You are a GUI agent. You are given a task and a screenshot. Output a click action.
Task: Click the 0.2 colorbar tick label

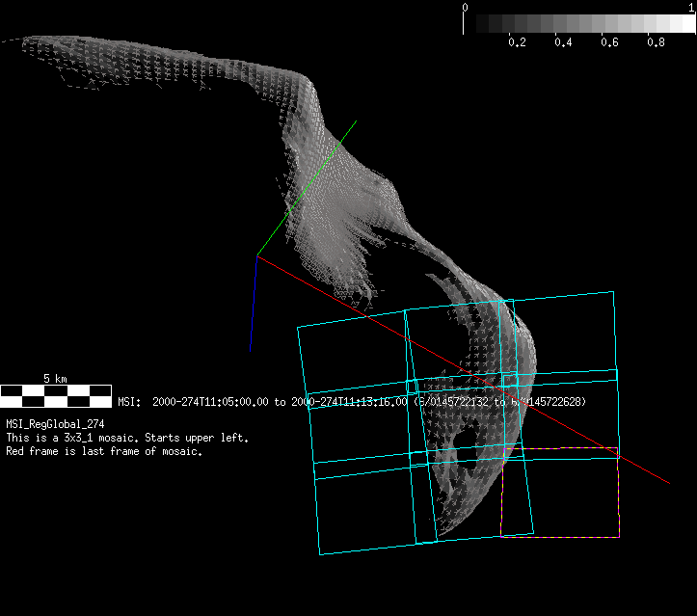coord(516,43)
